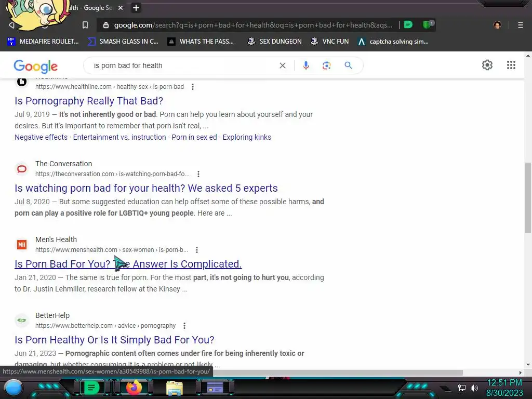Image resolution: width=532 pixels, height=399 pixels.
Task: Open Google settings gear
Action: [487, 65]
